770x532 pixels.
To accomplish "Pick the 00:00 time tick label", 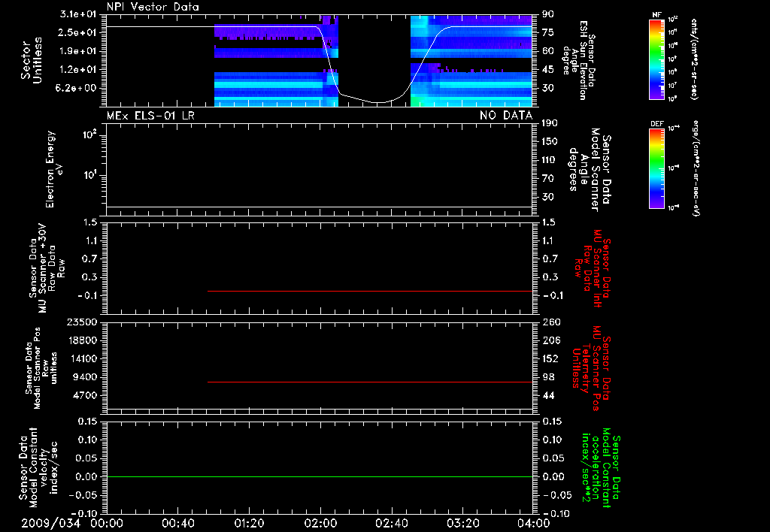I will [x=107, y=523].
